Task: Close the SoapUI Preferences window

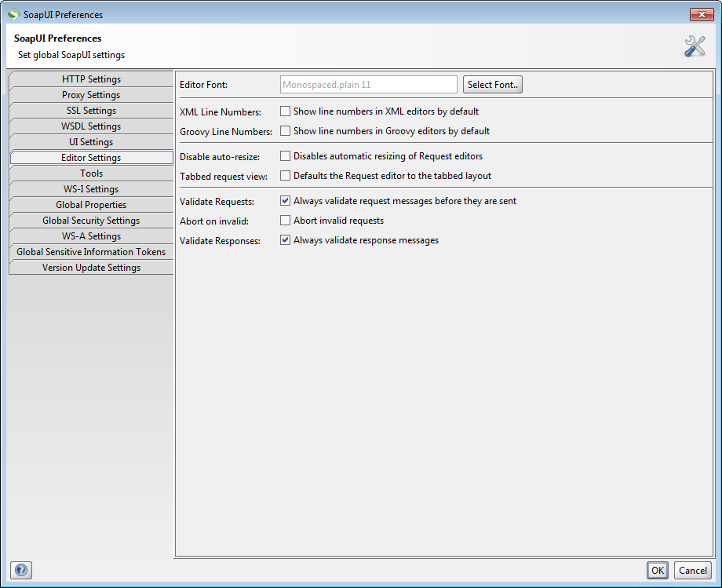Action: click(701, 14)
